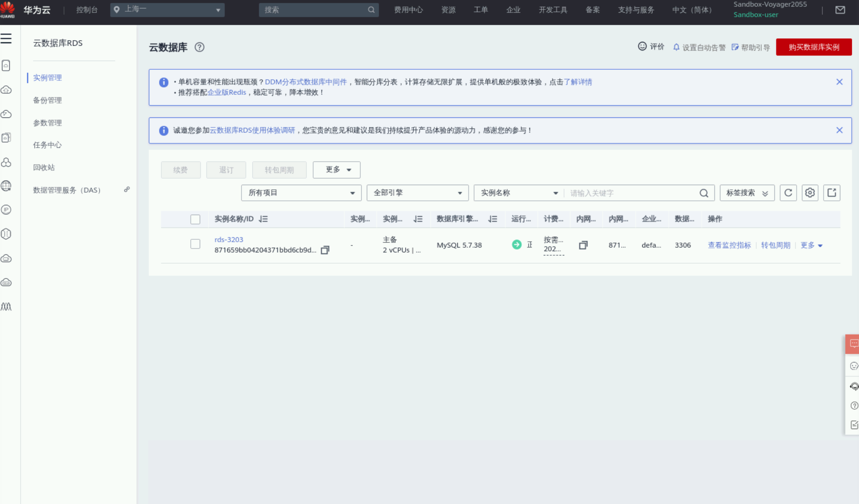Open the 企业版Redis link

(x=227, y=92)
